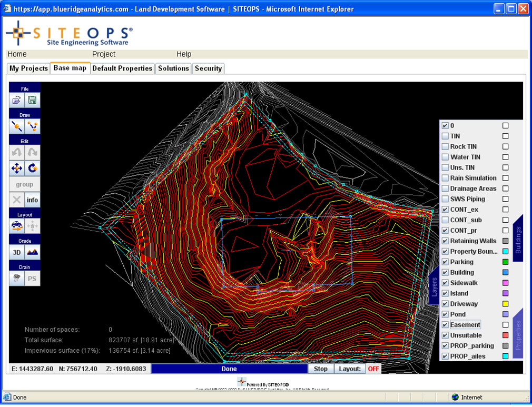
Task: Click the 3D view button
Action: [x=17, y=252]
